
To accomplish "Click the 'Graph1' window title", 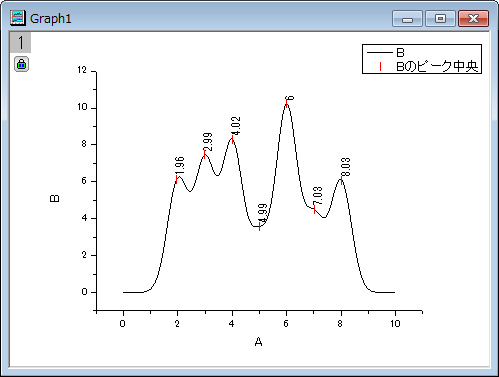I will [x=51, y=19].
